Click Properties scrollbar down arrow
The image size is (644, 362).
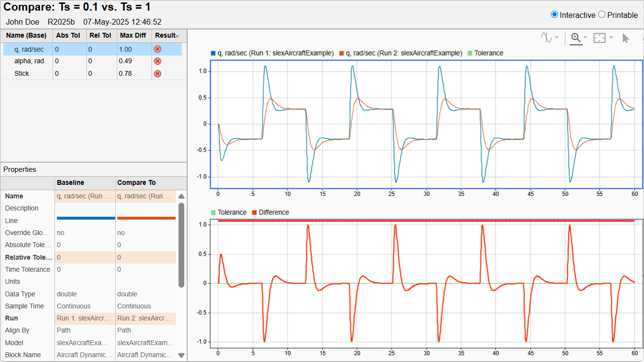(181, 355)
